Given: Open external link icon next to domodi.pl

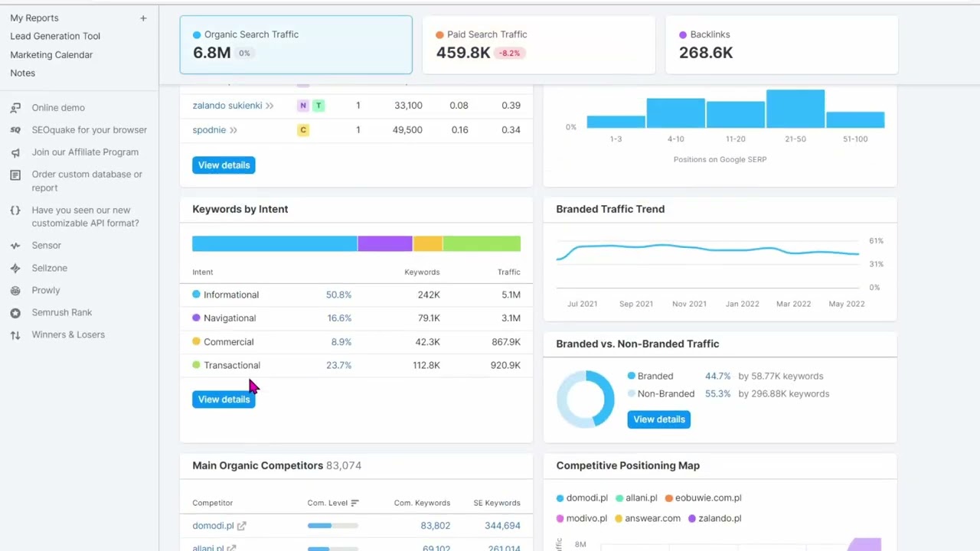Looking at the screenshot, I should (242, 526).
